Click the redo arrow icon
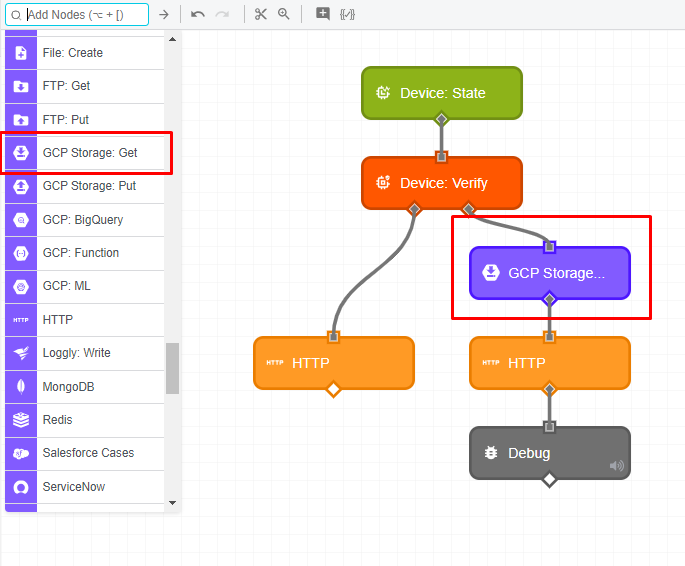This screenshot has width=685, height=566. click(x=222, y=15)
